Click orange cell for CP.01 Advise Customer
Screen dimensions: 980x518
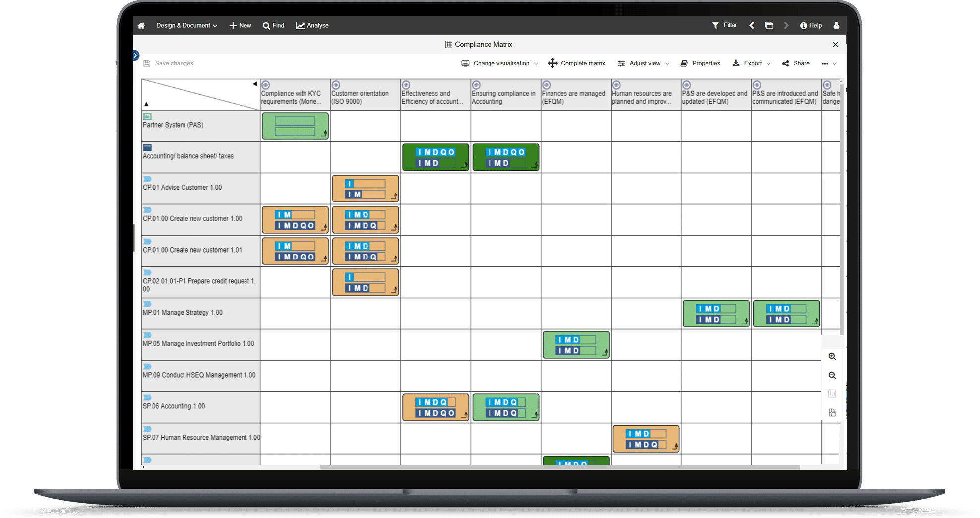(365, 189)
